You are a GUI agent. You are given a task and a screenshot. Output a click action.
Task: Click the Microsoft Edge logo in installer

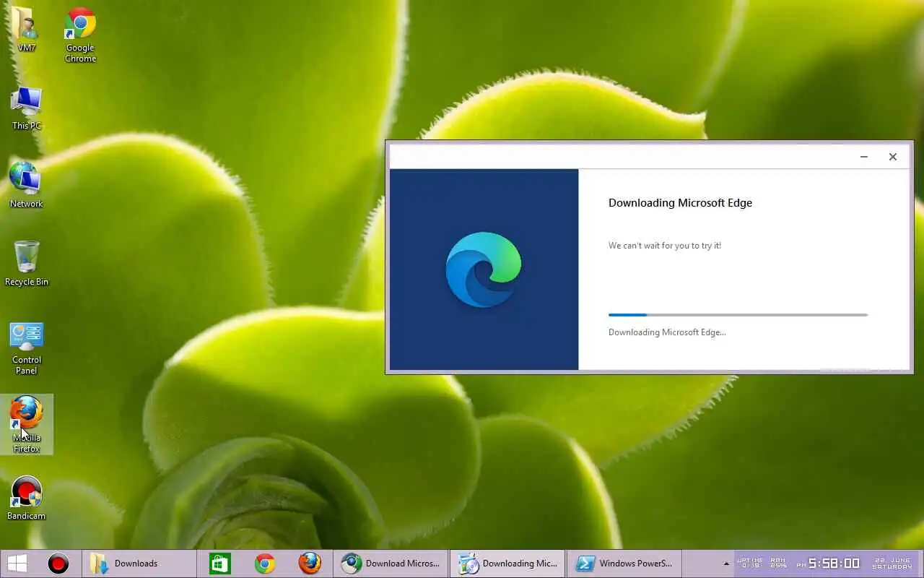(484, 269)
